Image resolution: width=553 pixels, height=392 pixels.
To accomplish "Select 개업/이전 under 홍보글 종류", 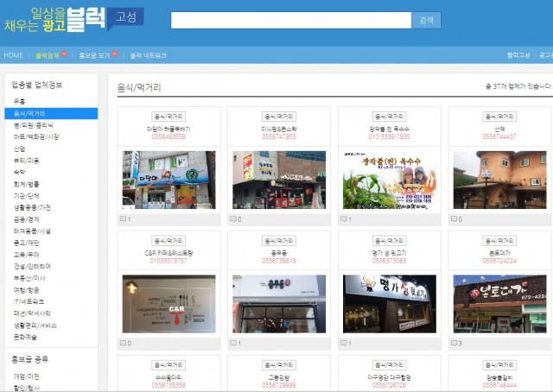I will coord(26,376).
